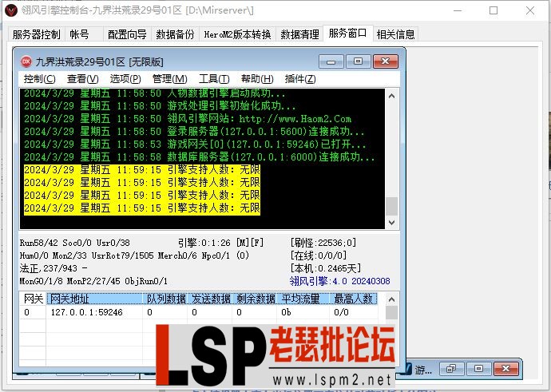Image resolution: width=551 pixels, height=392 pixels.
Task: Click the 游戏网关[0](127.0.0.1:59246)已打开 log line
Action: point(195,145)
